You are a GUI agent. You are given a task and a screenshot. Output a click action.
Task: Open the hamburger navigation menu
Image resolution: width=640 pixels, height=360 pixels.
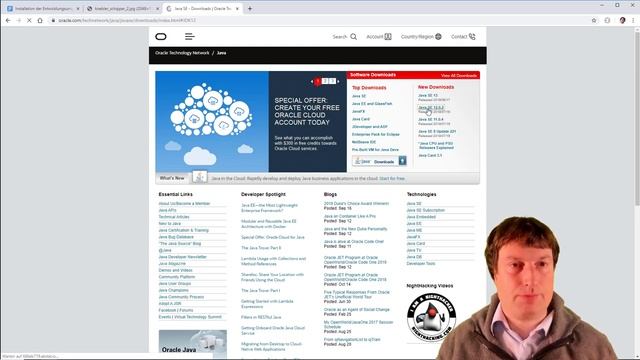[190, 37]
